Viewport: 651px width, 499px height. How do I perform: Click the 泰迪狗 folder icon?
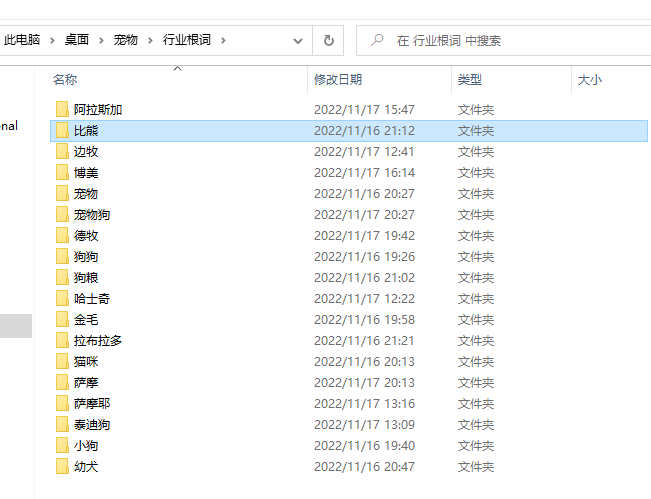pyautogui.click(x=62, y=425)
